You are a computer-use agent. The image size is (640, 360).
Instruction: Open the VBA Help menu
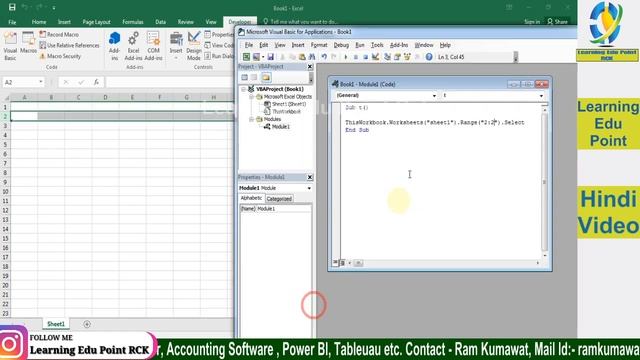click(x=445, y=45)
